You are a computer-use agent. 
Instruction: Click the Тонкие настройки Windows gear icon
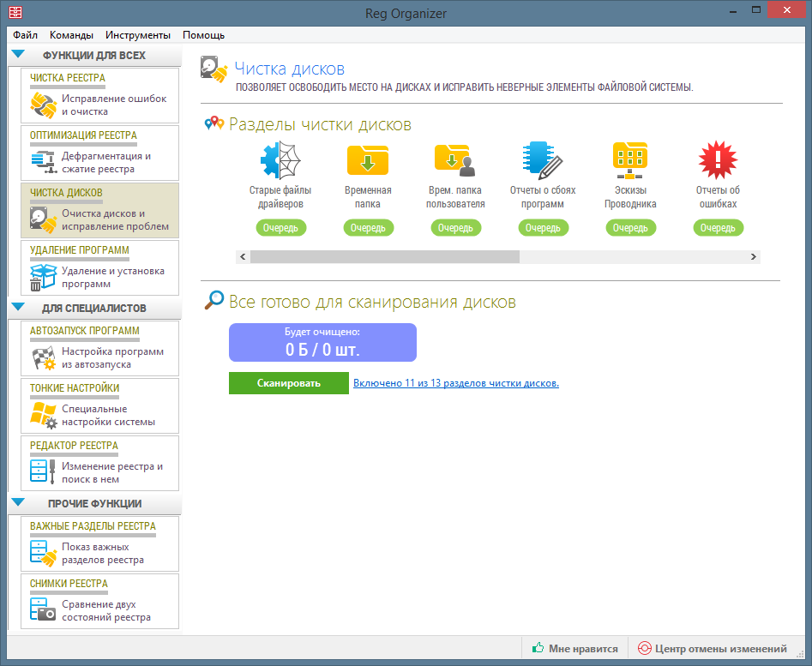coord(44,416)
